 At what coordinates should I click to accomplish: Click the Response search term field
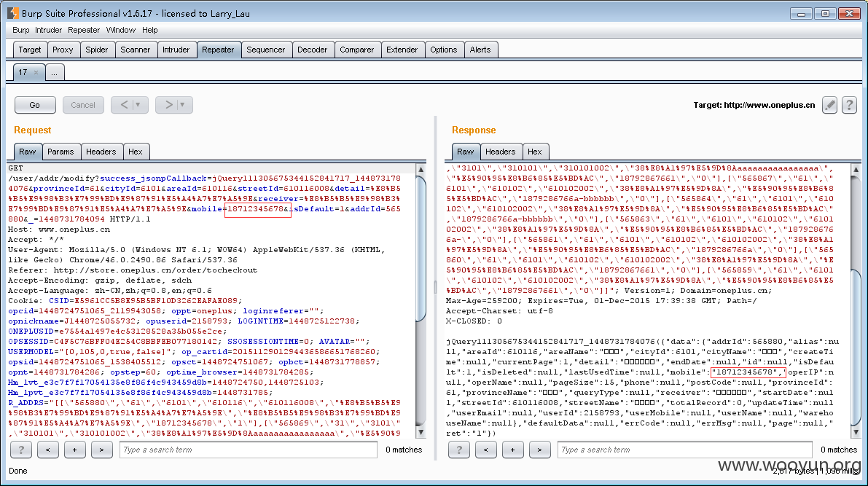coord(685,450)
